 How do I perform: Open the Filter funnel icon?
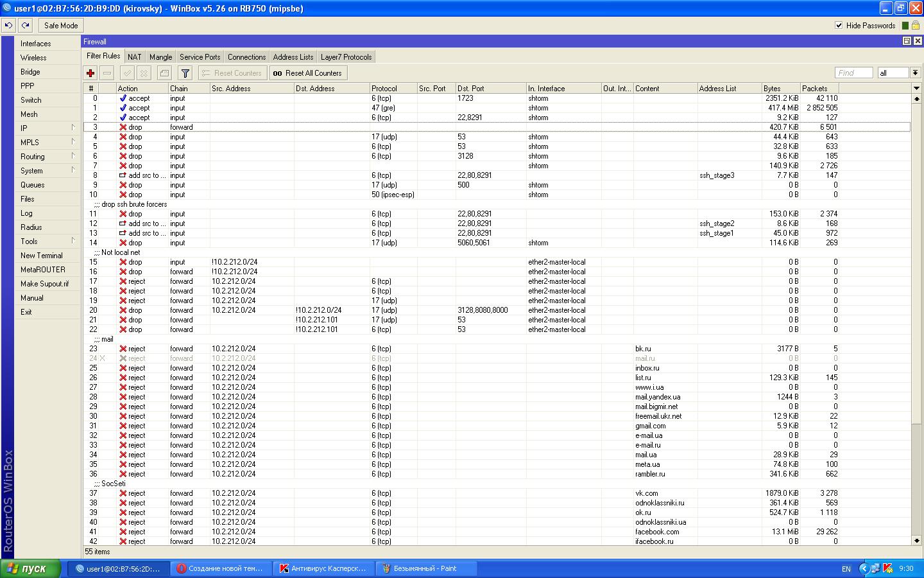point(185,73)
